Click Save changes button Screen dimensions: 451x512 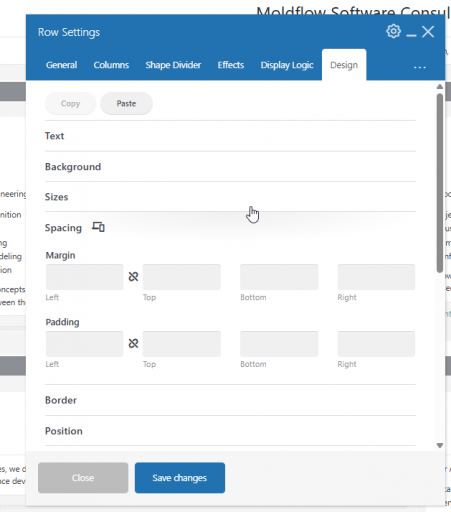point(180,478)
